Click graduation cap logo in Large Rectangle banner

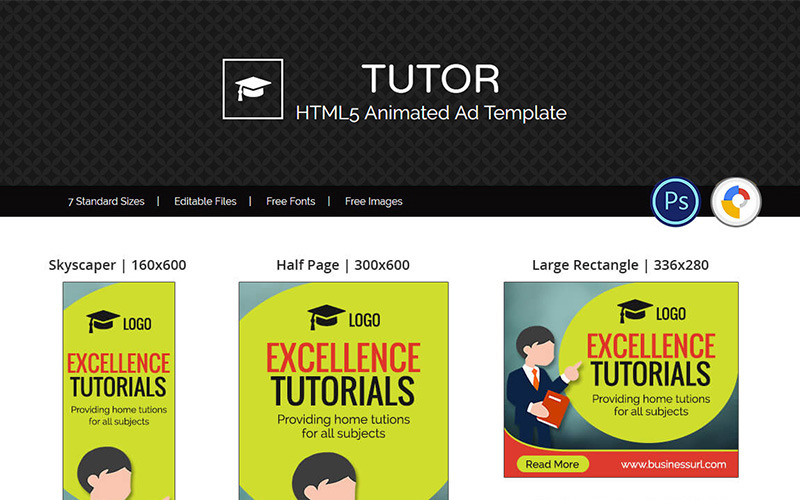coord(635,311)
